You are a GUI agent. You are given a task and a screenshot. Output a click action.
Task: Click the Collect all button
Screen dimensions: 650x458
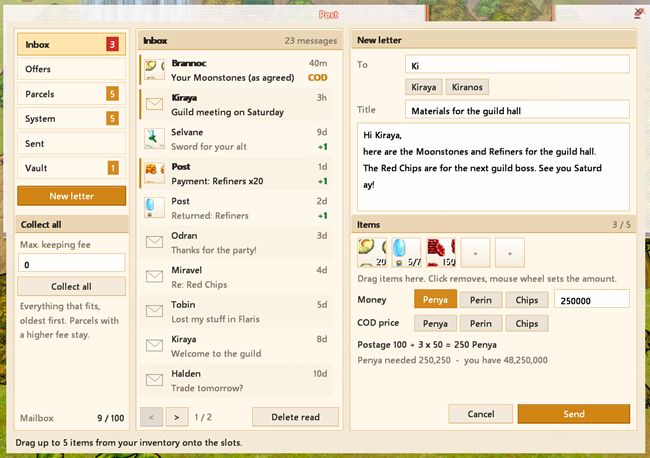71,286
